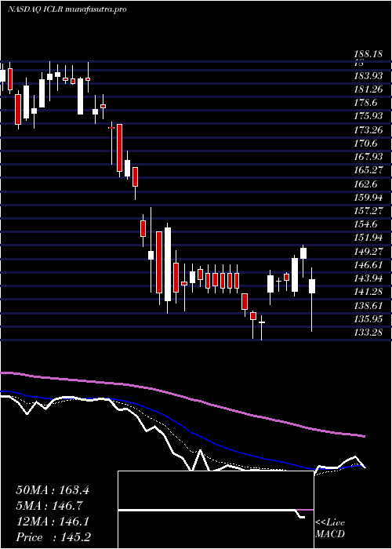Click the pink 50MA line
Screen dimensions: 392x549
tap(182, 395)
